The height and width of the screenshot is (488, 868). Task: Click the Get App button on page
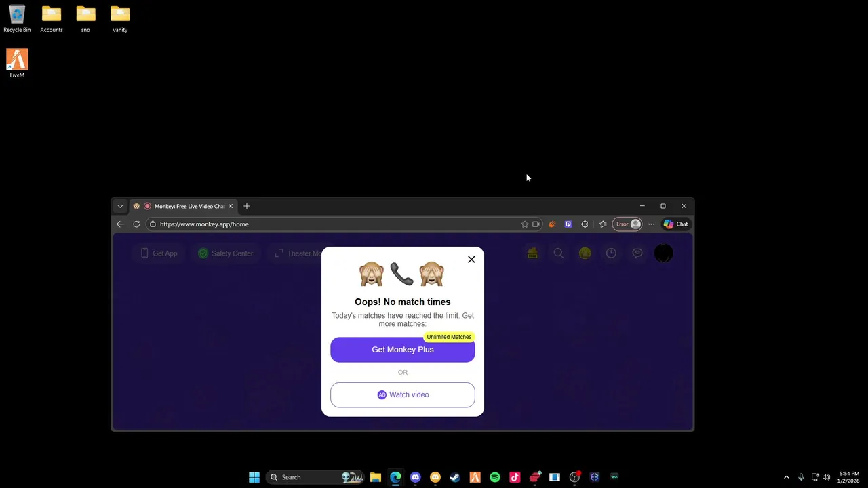[159, 253]
